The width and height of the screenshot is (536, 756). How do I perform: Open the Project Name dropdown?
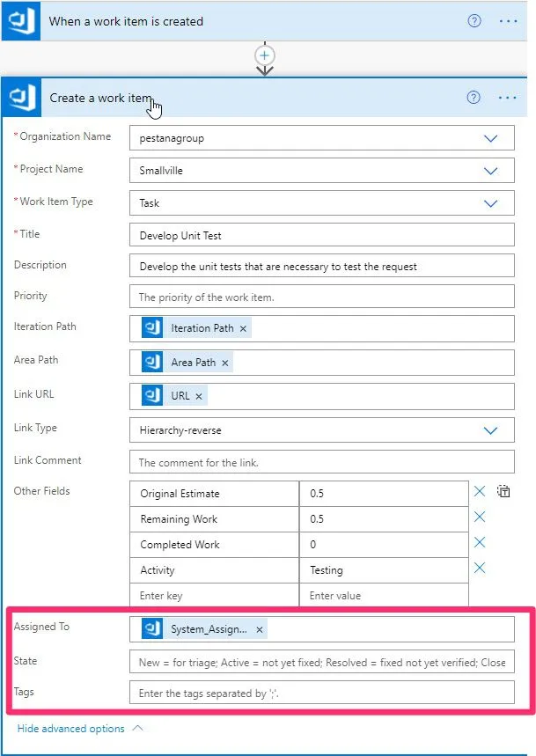491,171
